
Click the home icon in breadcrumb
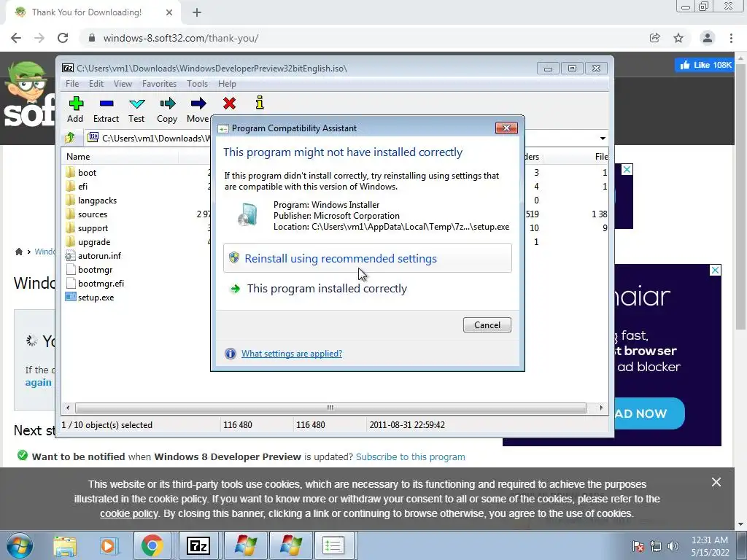(18, 252)
